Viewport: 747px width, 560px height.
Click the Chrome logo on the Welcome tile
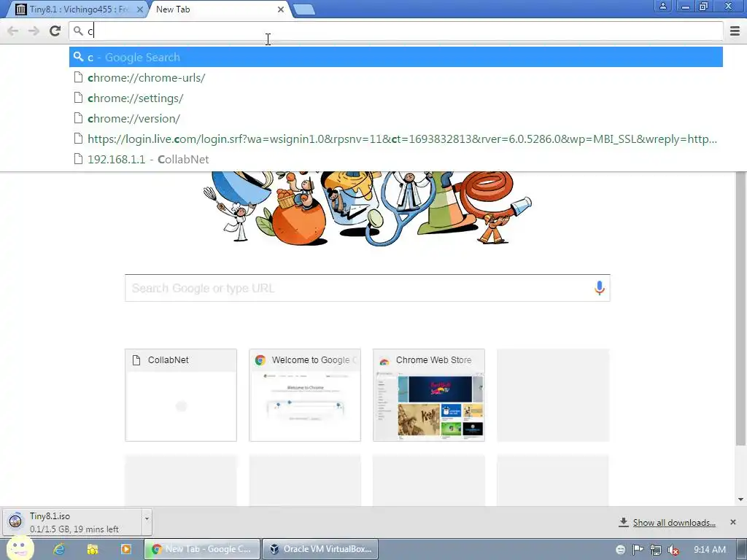point(260,360)
